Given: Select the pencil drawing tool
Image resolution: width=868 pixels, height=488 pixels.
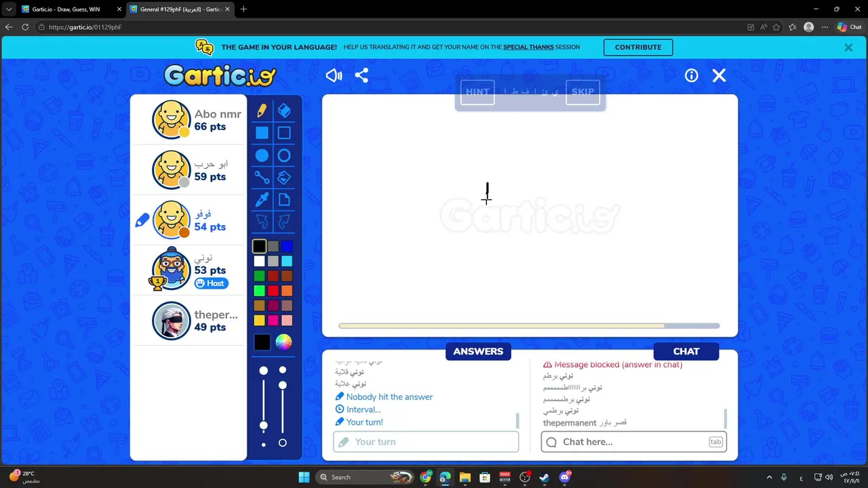Looking at the screenshot, I should [x=262, y=110].
